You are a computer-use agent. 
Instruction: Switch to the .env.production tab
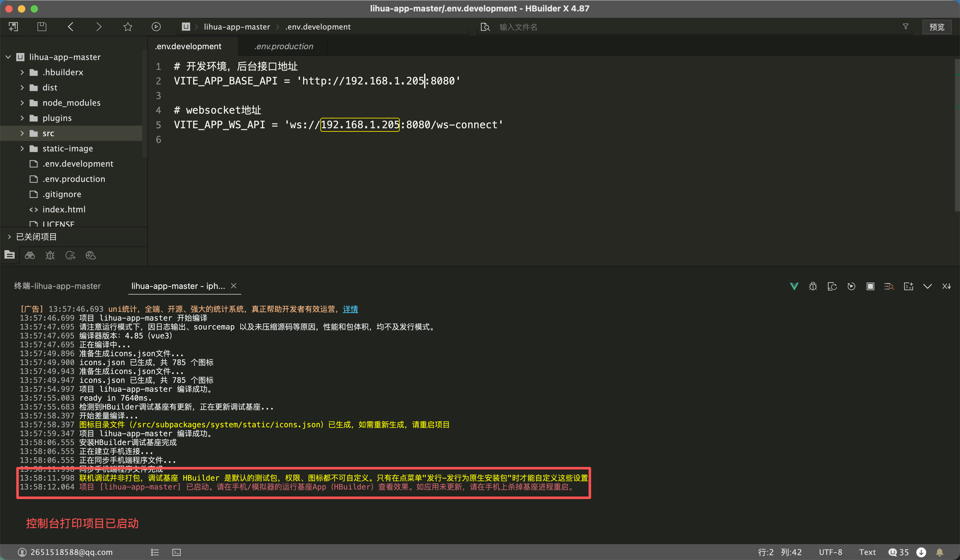click(x=283, y=46)
